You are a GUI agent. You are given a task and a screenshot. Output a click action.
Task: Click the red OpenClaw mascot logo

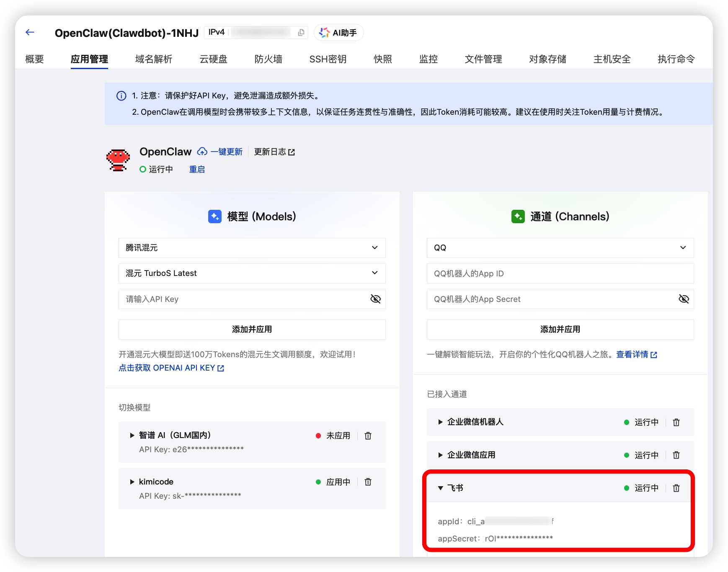(x=118, y=160)
